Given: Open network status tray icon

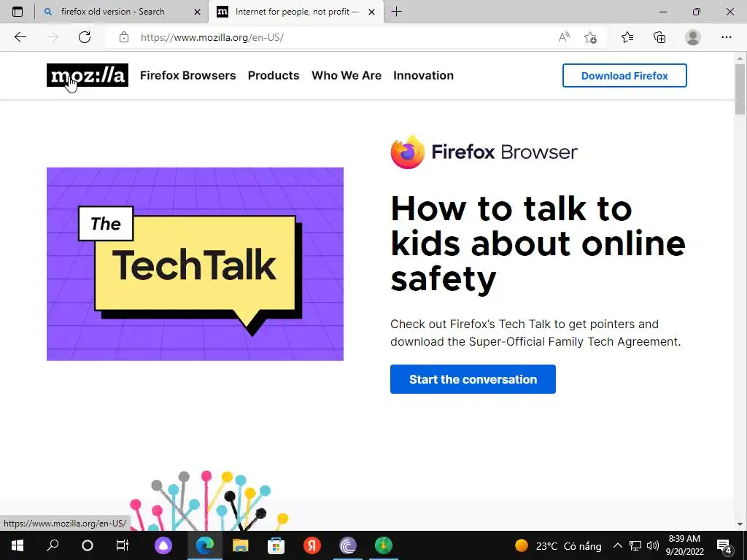Looking at the screenshot, I should pyautogui.click(x=635, y=545).
